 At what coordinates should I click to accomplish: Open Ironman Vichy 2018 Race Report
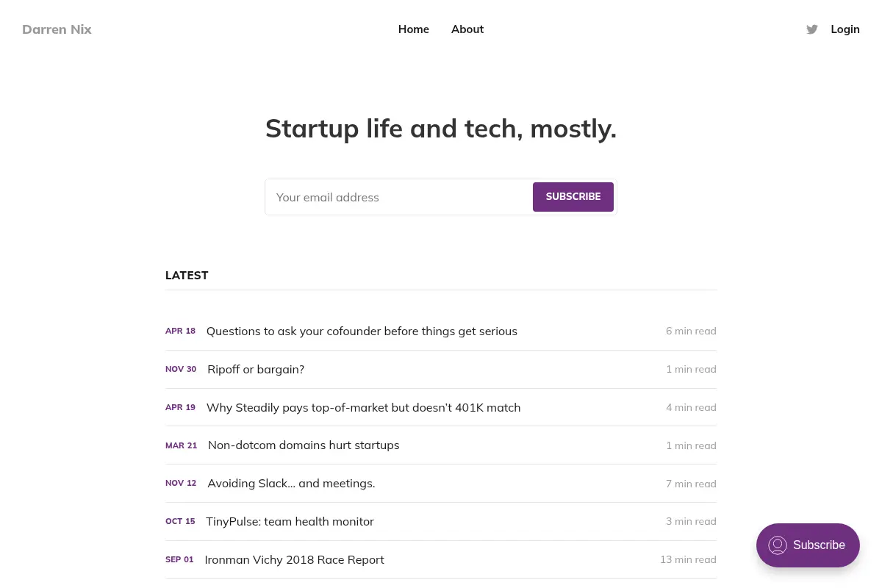(294, 560)
